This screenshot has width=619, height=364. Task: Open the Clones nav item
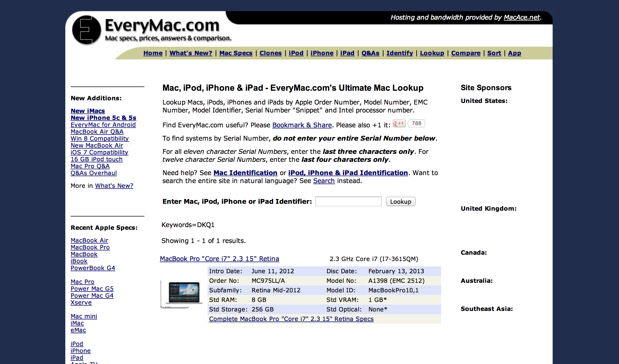270,53
